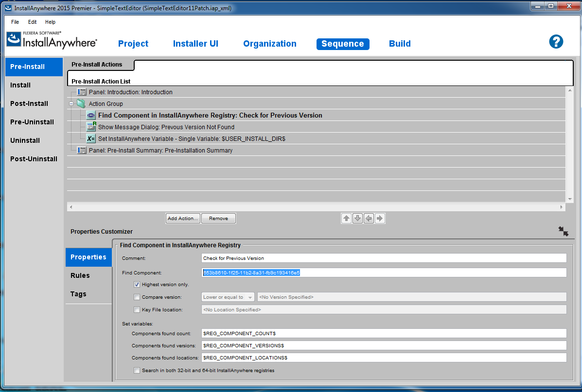This screenshot has height=392, width=582.
Task: Enable the Compare version checkbox
Action: point(137,297)
